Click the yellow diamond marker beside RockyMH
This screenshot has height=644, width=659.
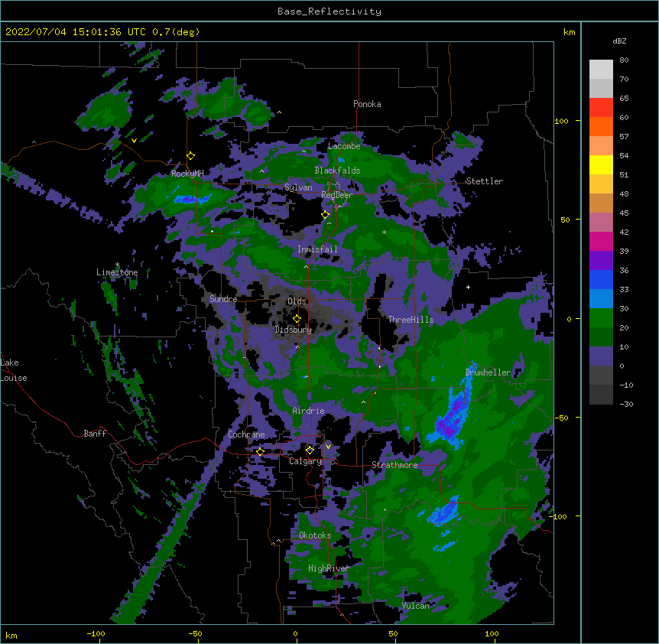click(x=191, y=156)
